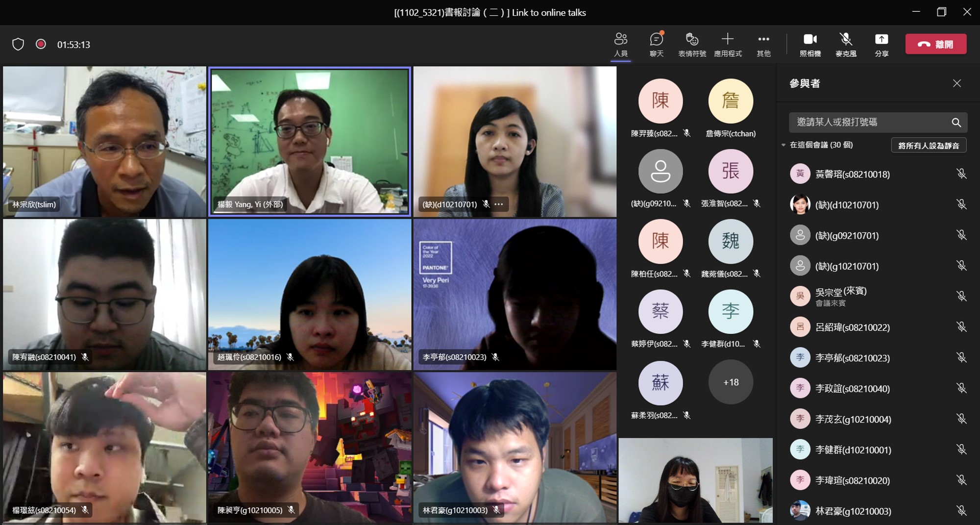Click the red recording indicator
Image resolution: width=980 pixels, height=525 pixels.
(x=41, y=45)
